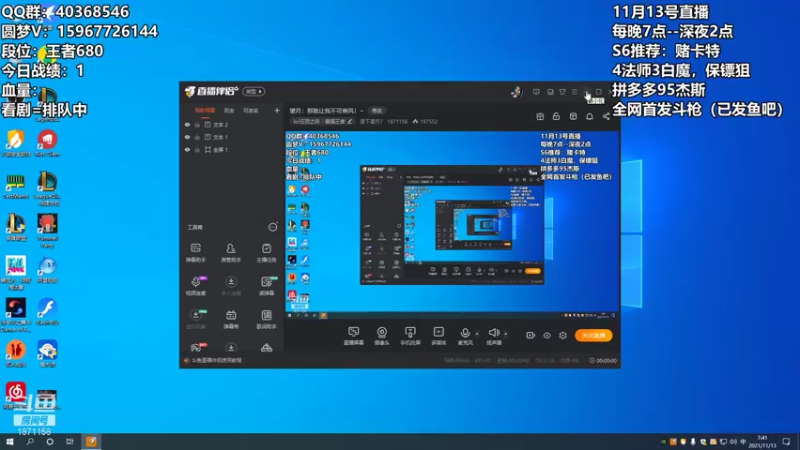This screenshot has width=800, height=450.
Task: Open the 歌词助手 lyrics assistant tool
Action: 266,319
